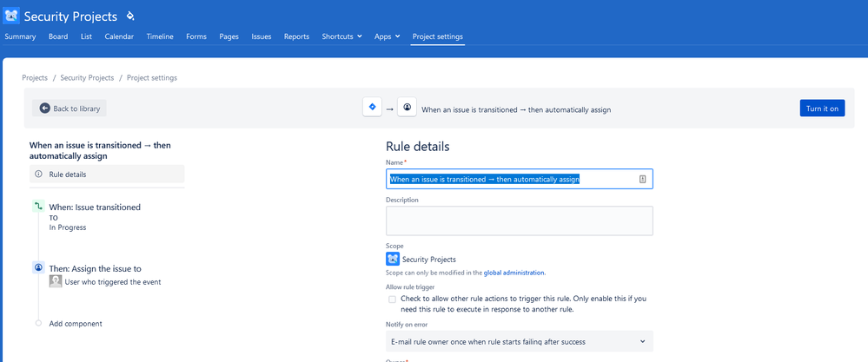Click the back arrow icon in Back to library
Screen dimensions: 868x362
pyautogui.click(x=45, y=109)
